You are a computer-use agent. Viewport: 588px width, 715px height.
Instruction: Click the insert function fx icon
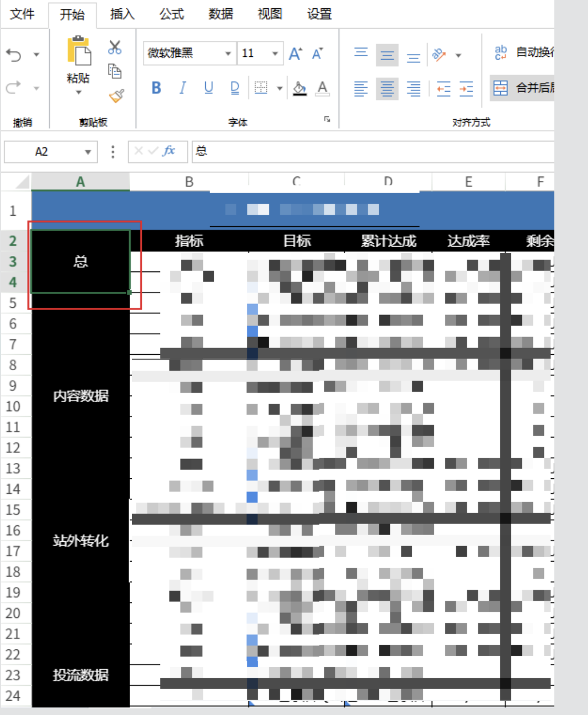pos(169,151)
